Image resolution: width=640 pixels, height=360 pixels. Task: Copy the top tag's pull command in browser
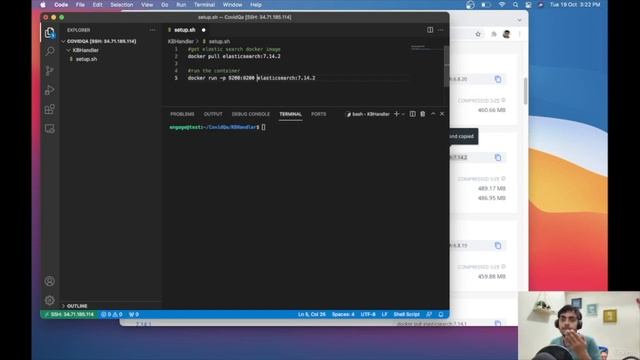pos(498,79)
